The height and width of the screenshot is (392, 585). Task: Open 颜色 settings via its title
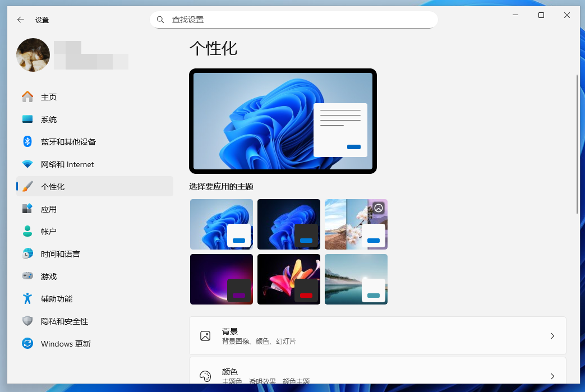[x=230, y=372]
